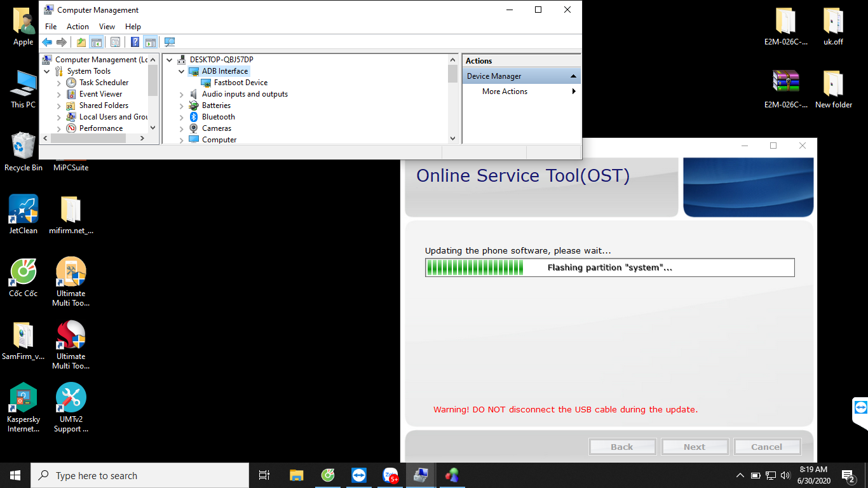Screen dimensions: 868x488
Task: Collapse the ADB Interface category
Action: tap(181, 71)
